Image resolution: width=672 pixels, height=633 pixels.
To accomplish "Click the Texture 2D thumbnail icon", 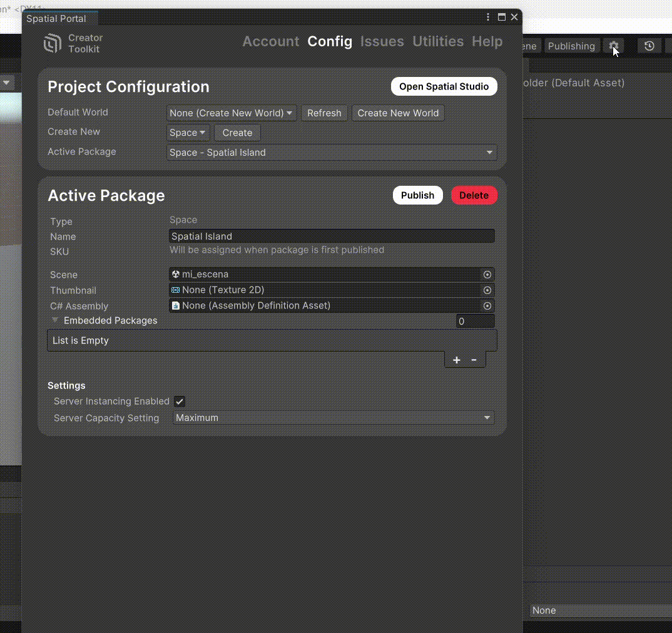I will tap(175, 290).
